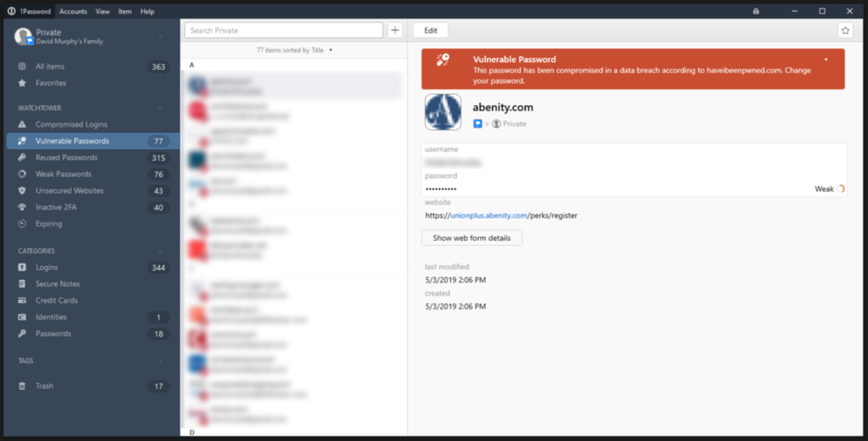
Task: Open Expiring clock icon
Action: click(22, 223)
